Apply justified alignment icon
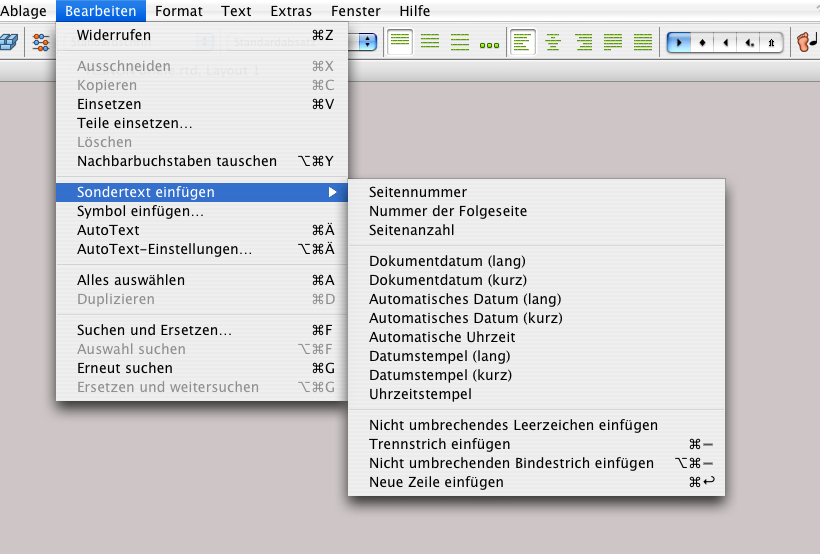 coord(613,42)
